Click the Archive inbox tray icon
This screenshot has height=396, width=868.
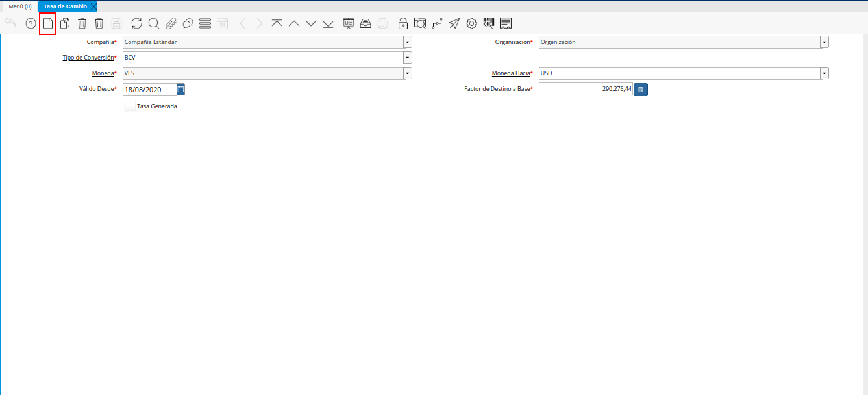click(366, 24)
